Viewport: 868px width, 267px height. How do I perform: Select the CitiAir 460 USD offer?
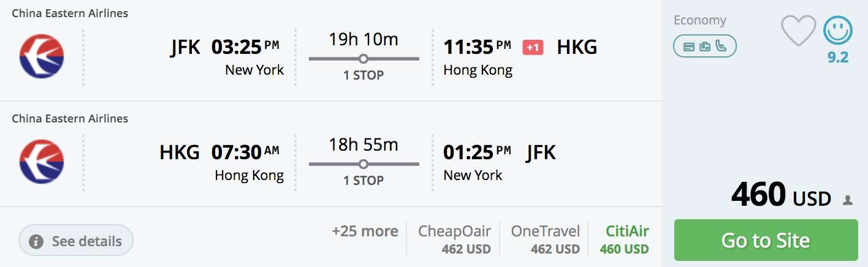[x=624, y=239]
